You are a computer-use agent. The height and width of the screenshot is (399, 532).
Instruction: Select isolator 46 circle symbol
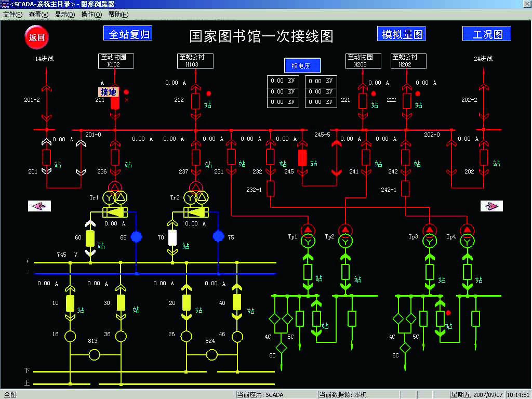(x=237, y=337)
